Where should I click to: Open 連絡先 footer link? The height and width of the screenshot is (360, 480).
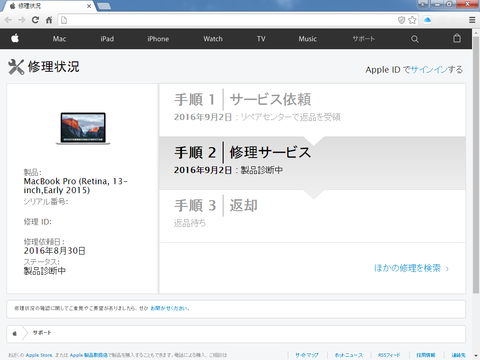click(x=458, y=355)
